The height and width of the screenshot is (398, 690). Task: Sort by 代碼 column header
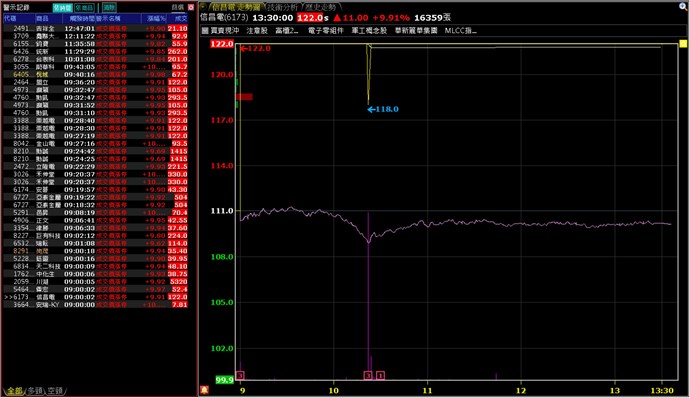[18, 18]
